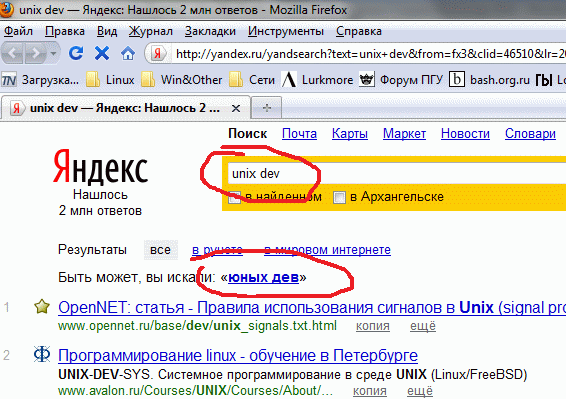The width and height of the screenshot is (566, 399).
Task: Go to Новости link
Action: click(465, 134)
